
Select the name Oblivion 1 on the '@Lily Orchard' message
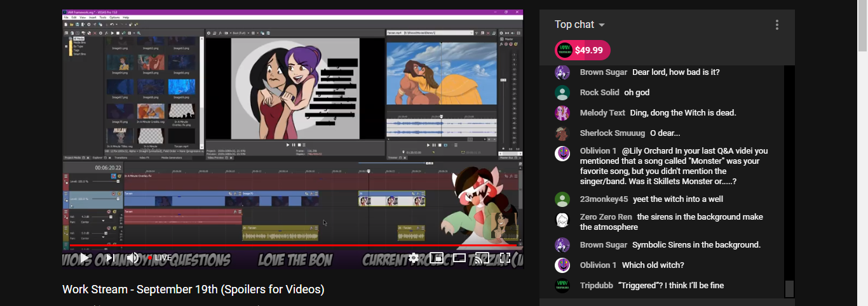(x=599, y=151)
